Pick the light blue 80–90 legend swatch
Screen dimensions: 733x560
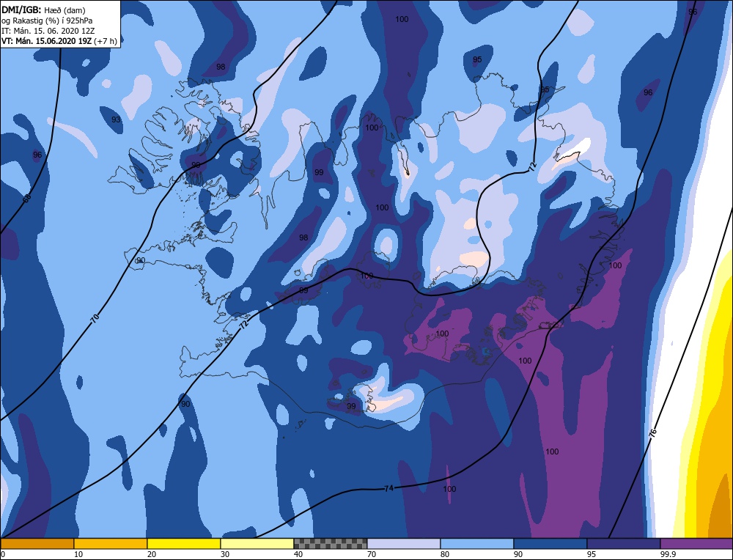pyautogui.click(x=477, y=543)
